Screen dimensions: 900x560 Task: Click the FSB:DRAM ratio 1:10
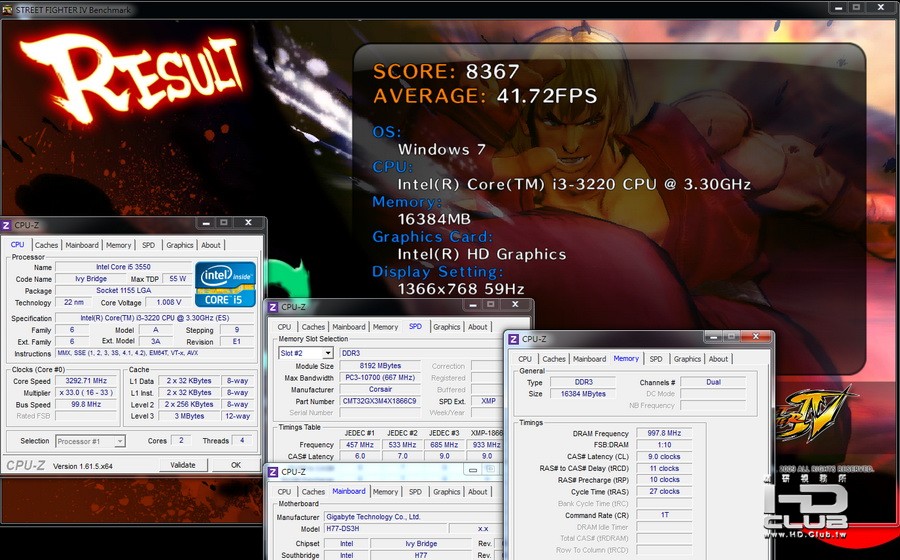click(x=664, y=445)
